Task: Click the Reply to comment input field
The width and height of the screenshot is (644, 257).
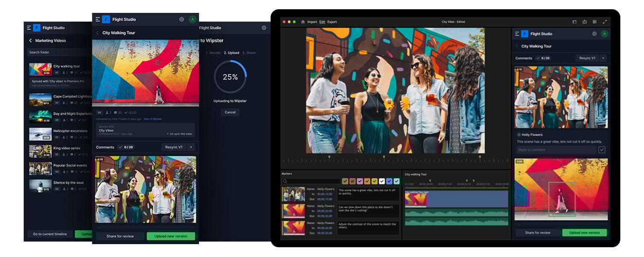Action: pyautogui.click(x=557, y=150)
